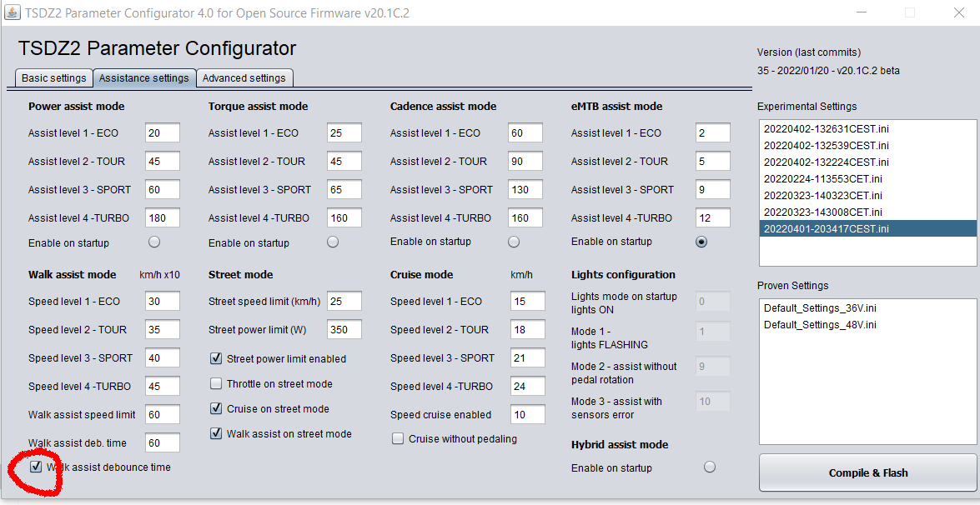
Task: Select 20220323-143008CET.ini settings file
Action: pyautogui.click(x=867, y=212)
